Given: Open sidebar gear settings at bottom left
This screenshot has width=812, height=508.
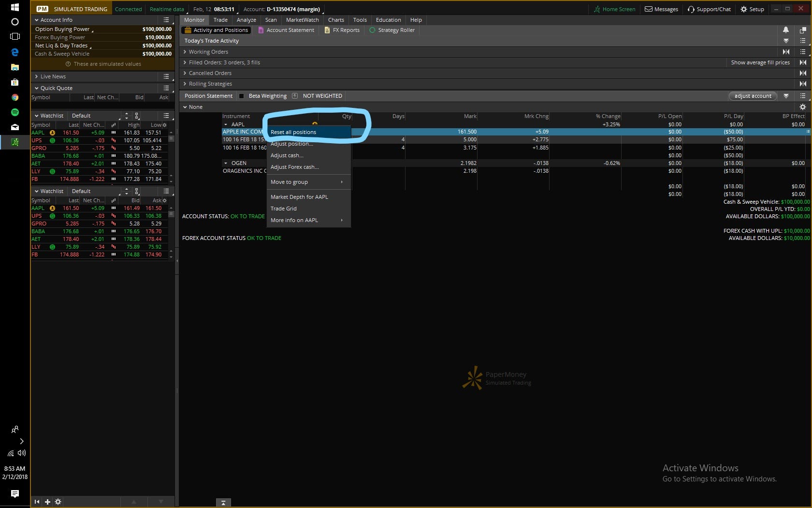Looking at the screenshot, I should (58, 502).
